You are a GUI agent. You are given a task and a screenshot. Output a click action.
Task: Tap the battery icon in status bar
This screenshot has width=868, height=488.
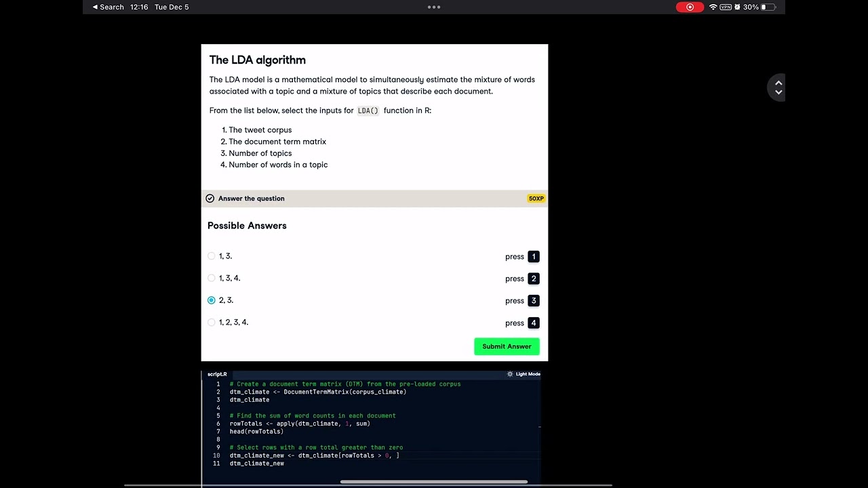[768, 7]
